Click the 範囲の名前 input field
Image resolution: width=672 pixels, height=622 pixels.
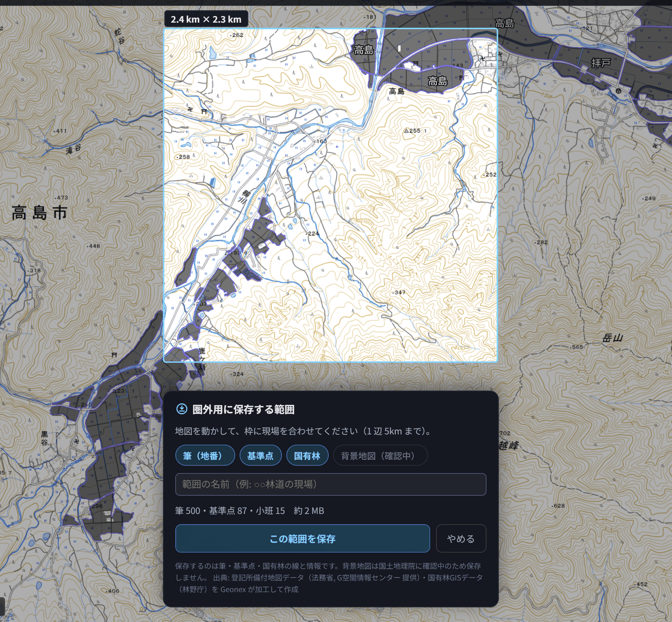[x=331, y=484]
